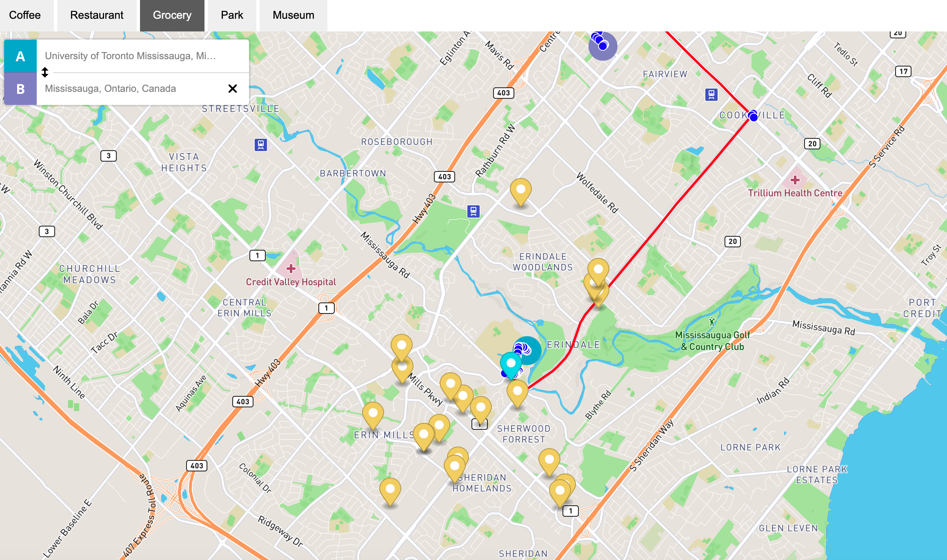
Task: Edit the University of Toronto Mississauga origin field
Action: coord(131,56)
